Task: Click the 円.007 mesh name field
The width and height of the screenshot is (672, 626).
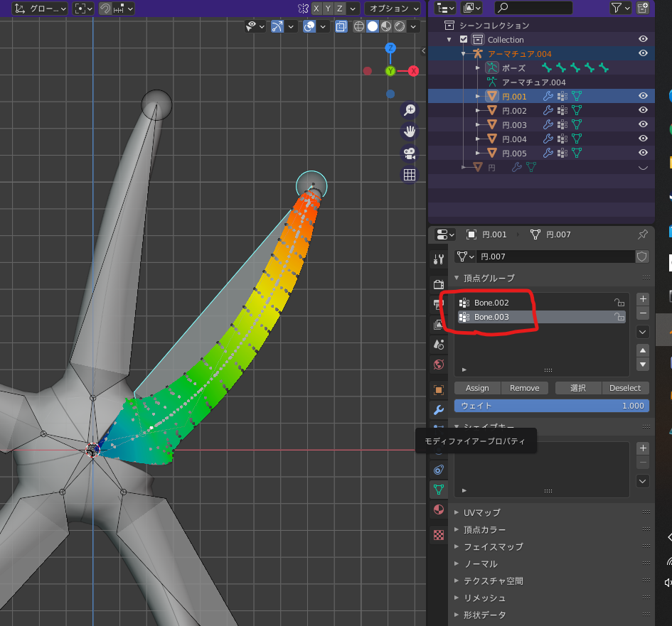Action: point(555,257)
